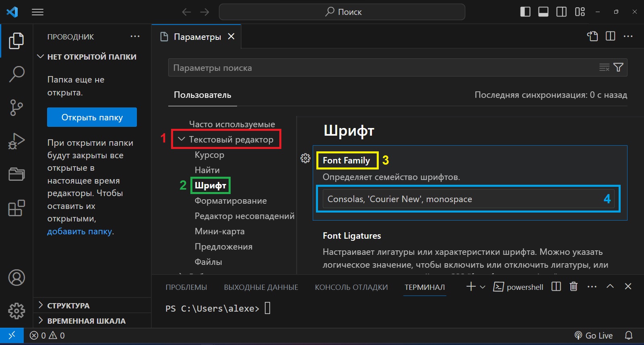
Task: Split the editor to the right
Action: pyautogui.click(x=611, y=36)
